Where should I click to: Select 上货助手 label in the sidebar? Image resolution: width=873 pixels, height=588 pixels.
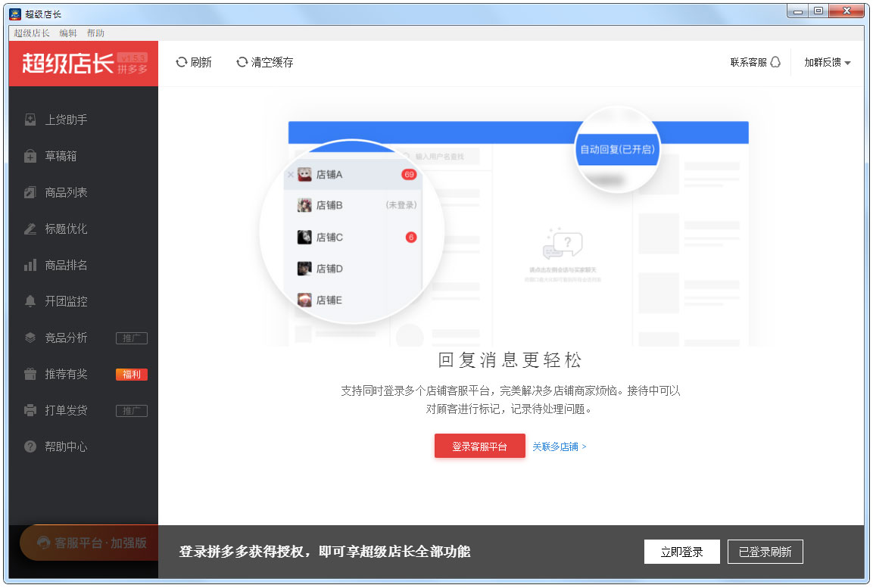(x=67, y=120)
